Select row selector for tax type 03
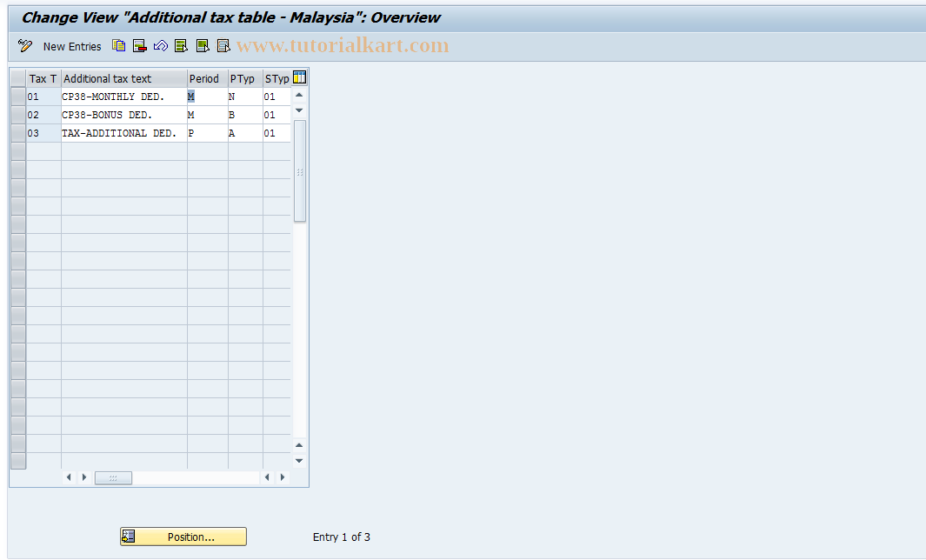Image resolution: width=926 pixels, height=560 pixels. point(18,134)
